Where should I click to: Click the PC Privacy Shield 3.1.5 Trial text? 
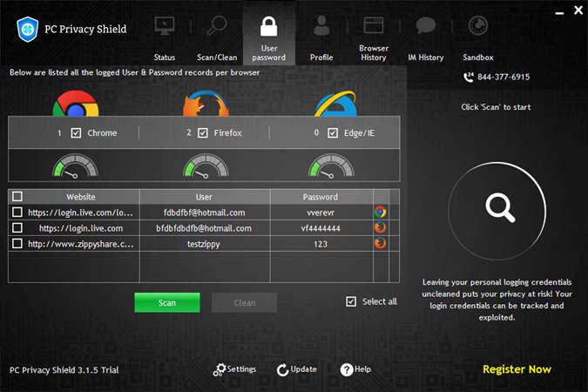pos(64,370)
